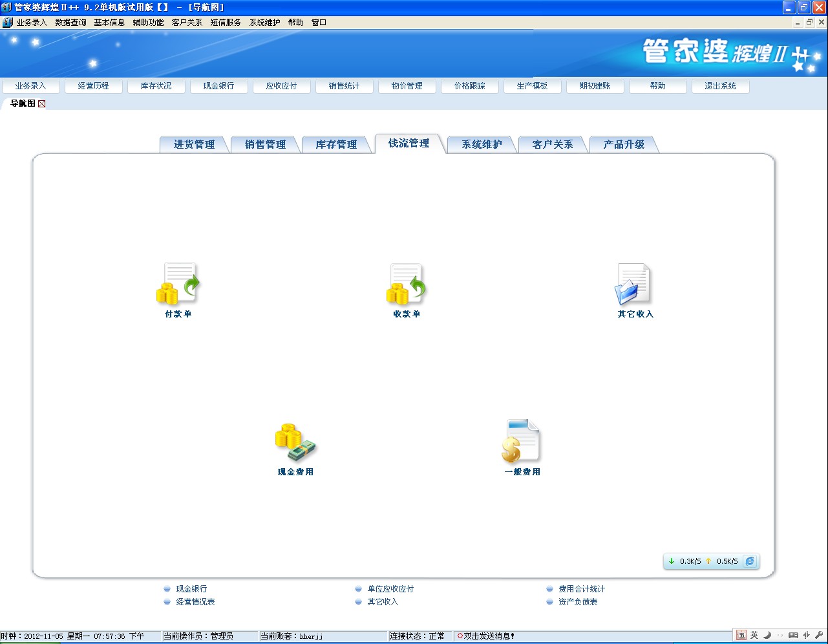The image size is (828, 644).
Task: Open the 短信服务 menu
Action: (226, 21)
